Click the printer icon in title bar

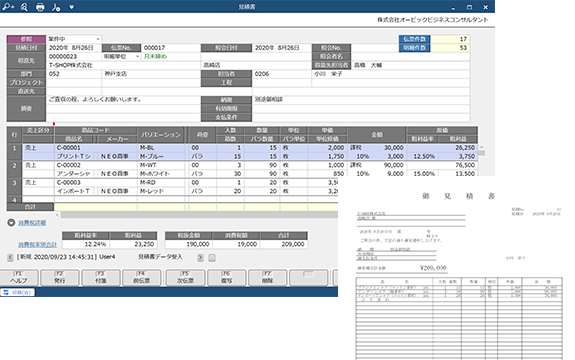40,7
